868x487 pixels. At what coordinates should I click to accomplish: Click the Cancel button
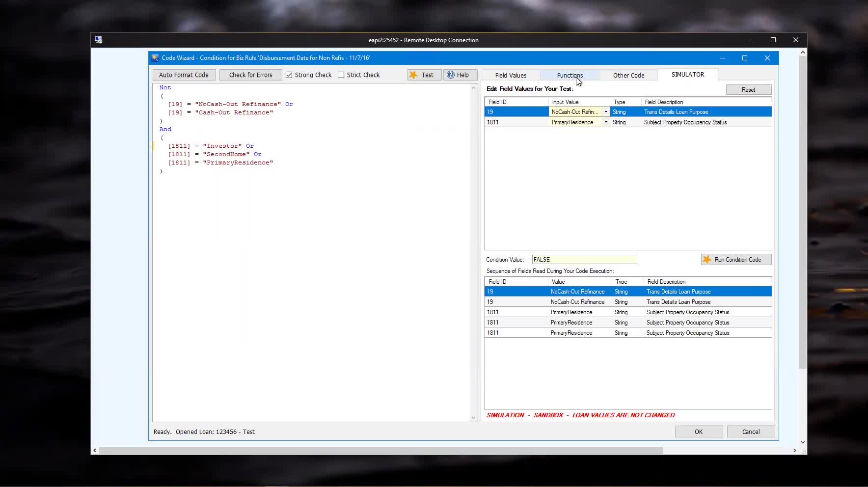coord(751,432)
